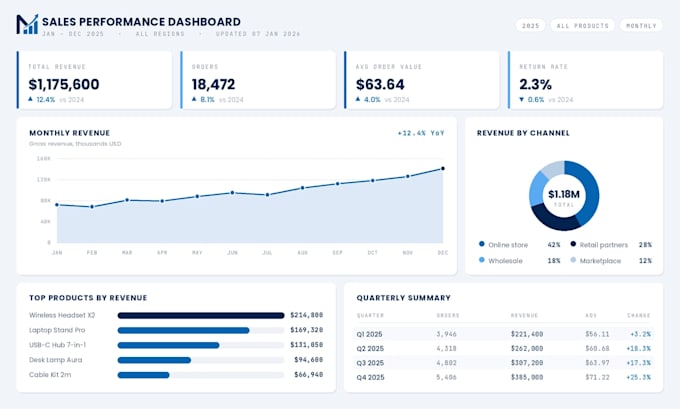Click the Total Revenue up-arrow indicator
This screenshot has height=409, width=680.
30,99
